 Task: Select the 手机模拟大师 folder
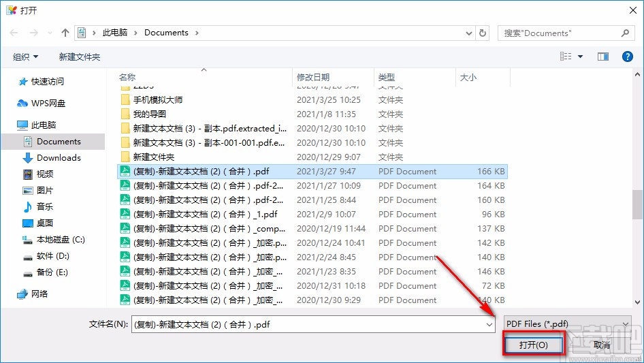[312, 100]
